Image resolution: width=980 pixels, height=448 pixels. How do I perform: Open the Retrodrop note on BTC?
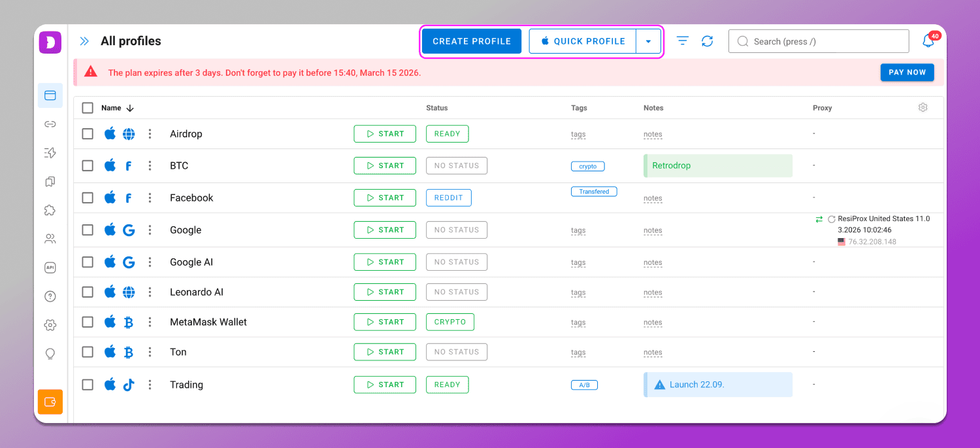coord(718,166)
